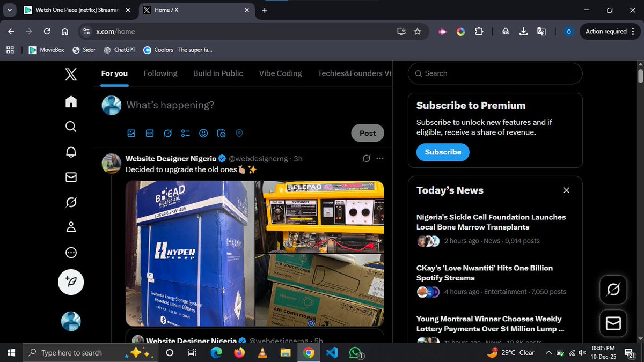644x362 pixels.
Task: Open Notifications with the bell sidebar icon
Action: coord(71,152)
